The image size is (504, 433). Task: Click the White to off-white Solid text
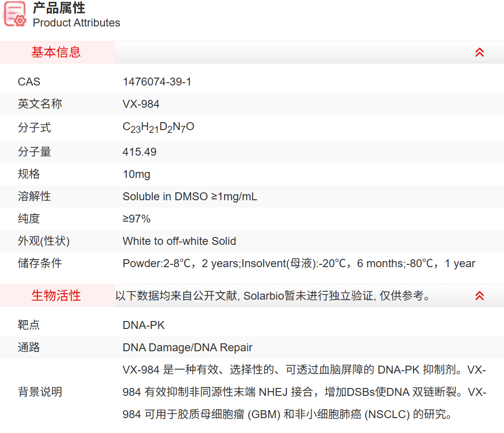pyautogui.click(x=179, y=241)
